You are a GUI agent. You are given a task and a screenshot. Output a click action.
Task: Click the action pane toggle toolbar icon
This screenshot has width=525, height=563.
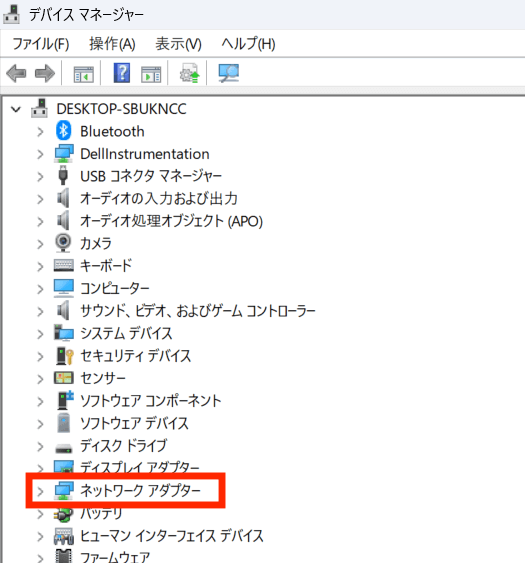[151, 74]
